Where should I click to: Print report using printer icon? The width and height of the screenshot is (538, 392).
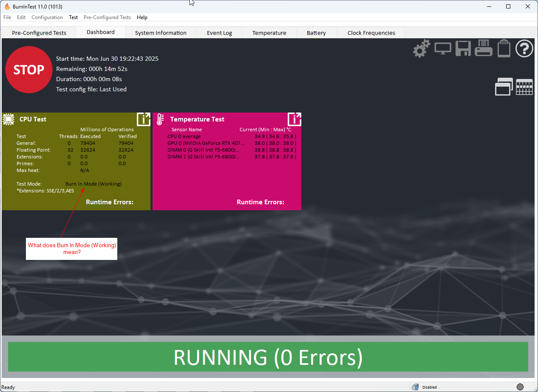click(x=484, y=48)
